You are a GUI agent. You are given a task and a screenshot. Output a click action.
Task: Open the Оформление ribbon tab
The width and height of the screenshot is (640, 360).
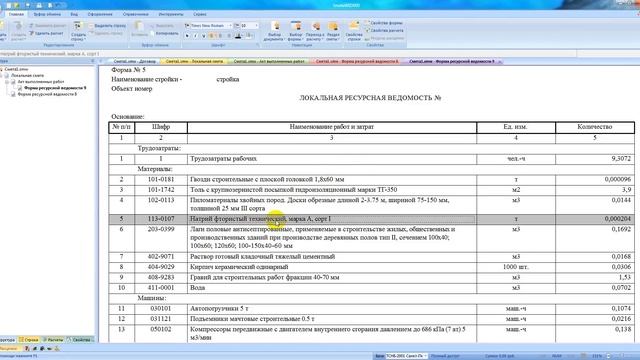(x=100, y=14)
